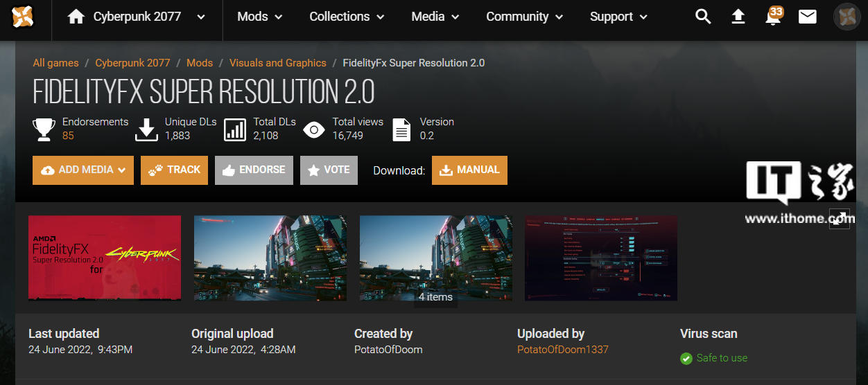868x385 pixels.
Task: Go to Mods breadcrumb link
Action: 200,63
